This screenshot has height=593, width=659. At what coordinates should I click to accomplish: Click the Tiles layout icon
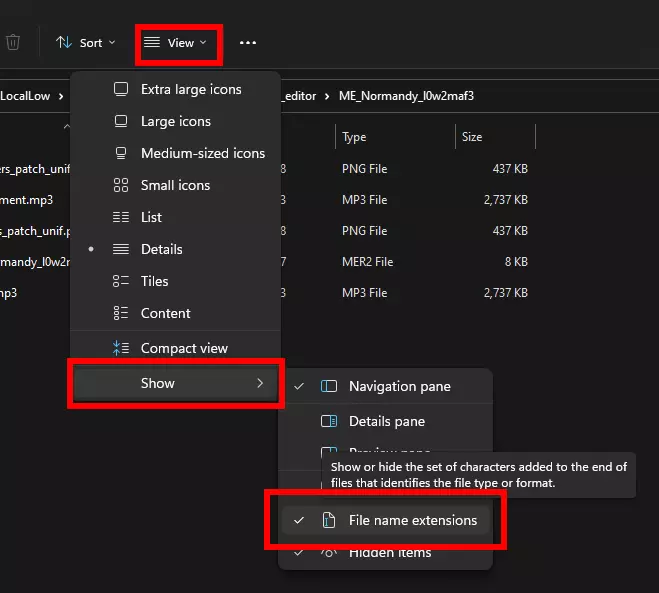pyautogui.click(x=121, y=281)
